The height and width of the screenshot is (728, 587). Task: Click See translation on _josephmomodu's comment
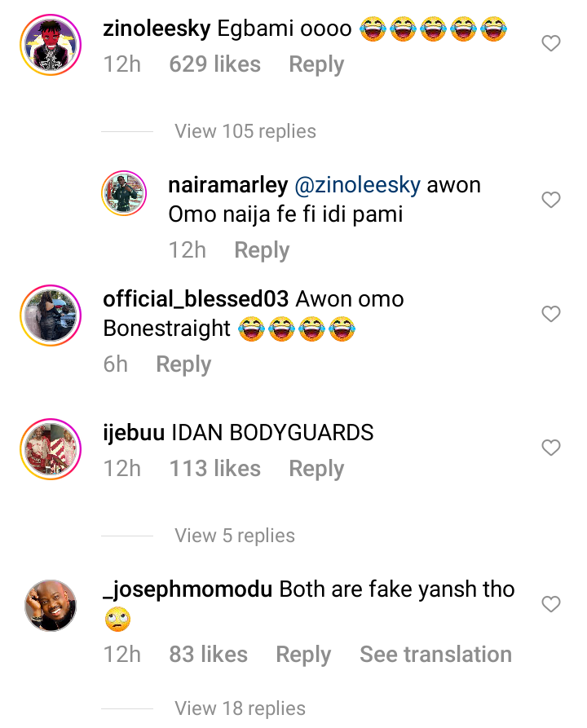435,655
